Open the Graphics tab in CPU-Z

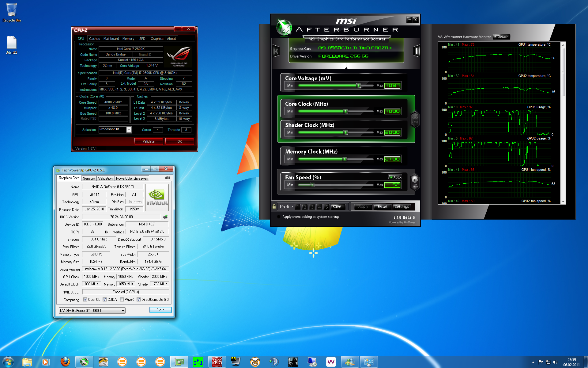[x=157, y=39]
